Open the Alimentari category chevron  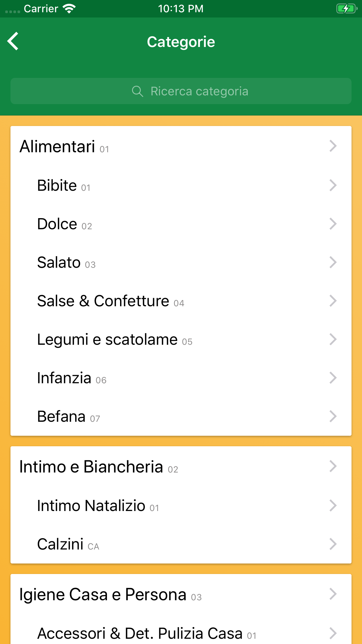333,146
